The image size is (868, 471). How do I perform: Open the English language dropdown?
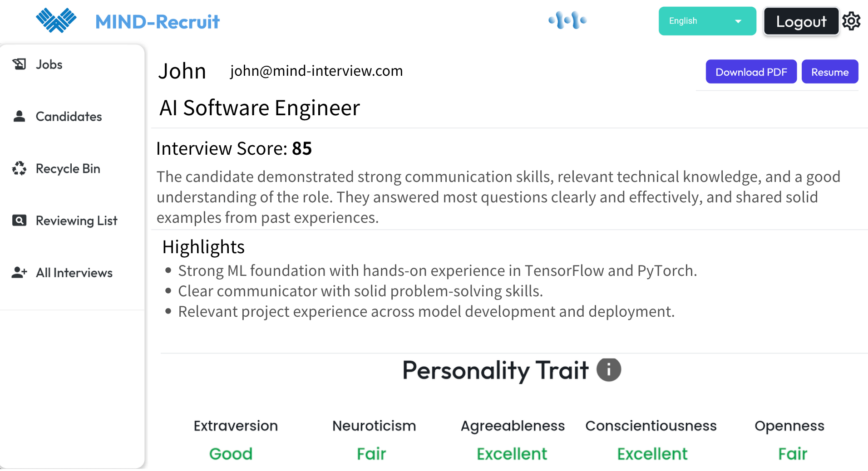[699, 21]
